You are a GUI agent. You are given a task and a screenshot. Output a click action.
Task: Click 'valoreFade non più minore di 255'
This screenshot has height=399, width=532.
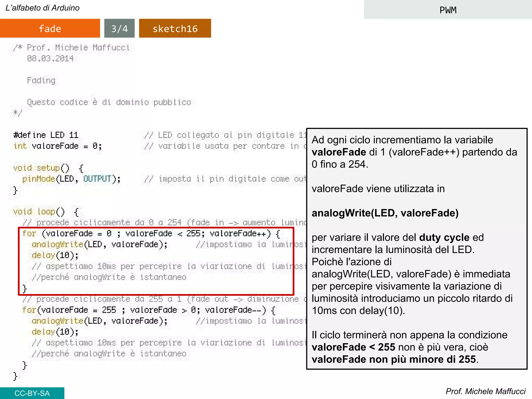394,359
